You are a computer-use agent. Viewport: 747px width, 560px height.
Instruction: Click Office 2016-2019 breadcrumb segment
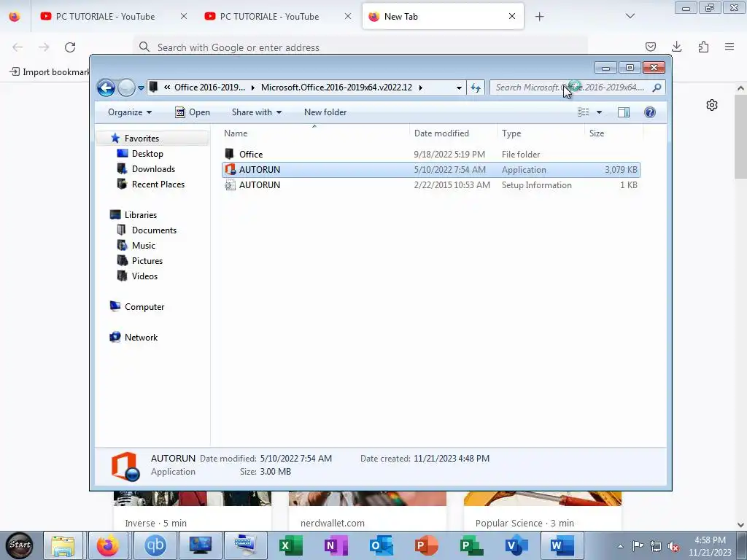tap(209, 87)
